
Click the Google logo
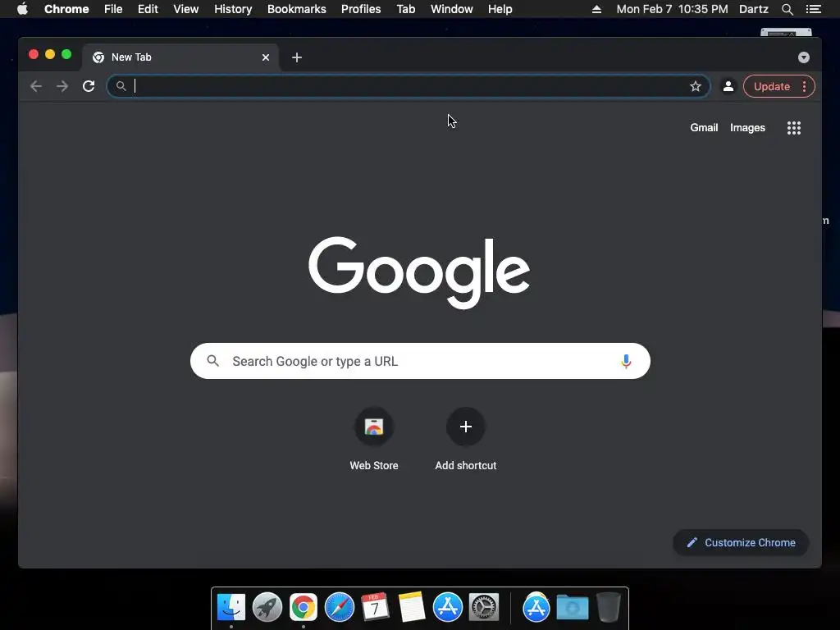coord(419,272)
